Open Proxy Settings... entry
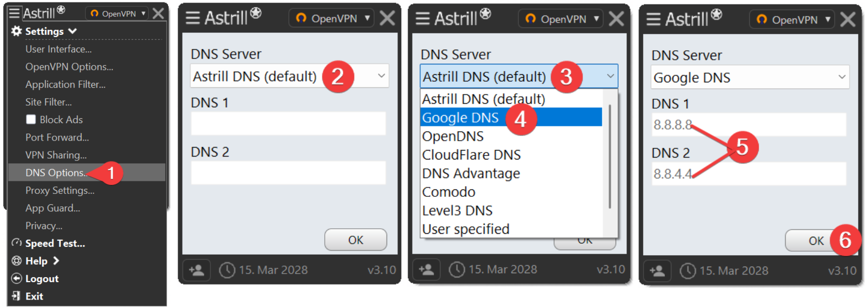The height and width of the screenshot is (308, 868). [x=60, y=190]
